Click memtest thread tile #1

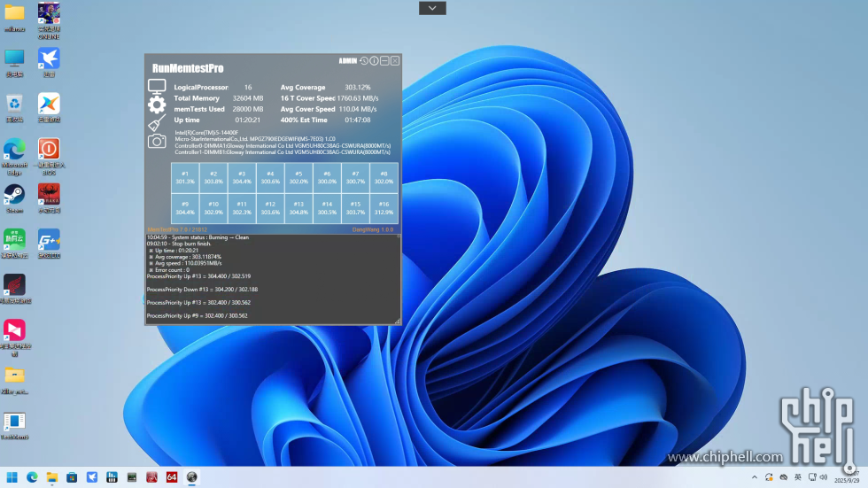(184, 177)
